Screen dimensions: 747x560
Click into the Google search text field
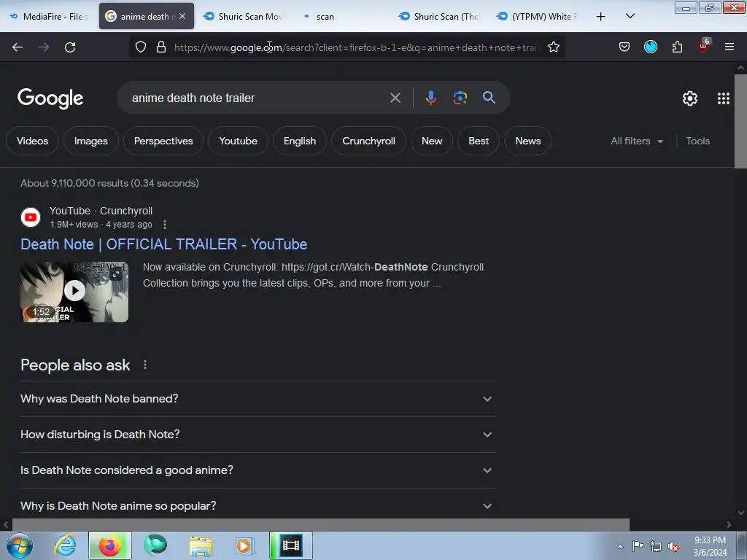coord(258,98)
